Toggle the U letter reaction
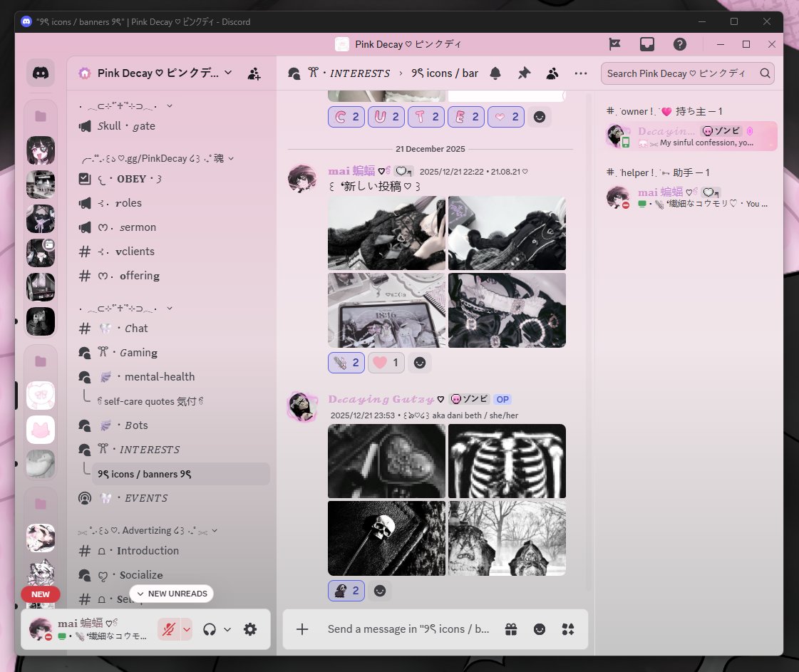 coord(386,117)
